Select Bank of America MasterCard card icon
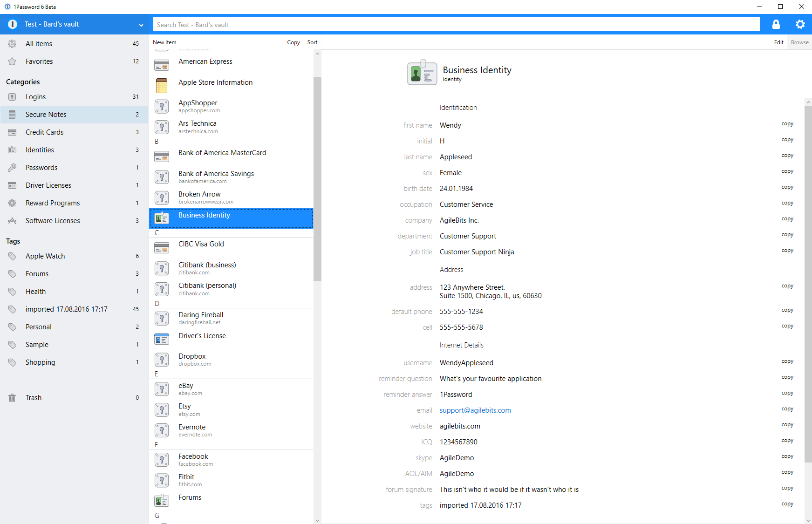 pyautogui.click(x=162, y=156)
